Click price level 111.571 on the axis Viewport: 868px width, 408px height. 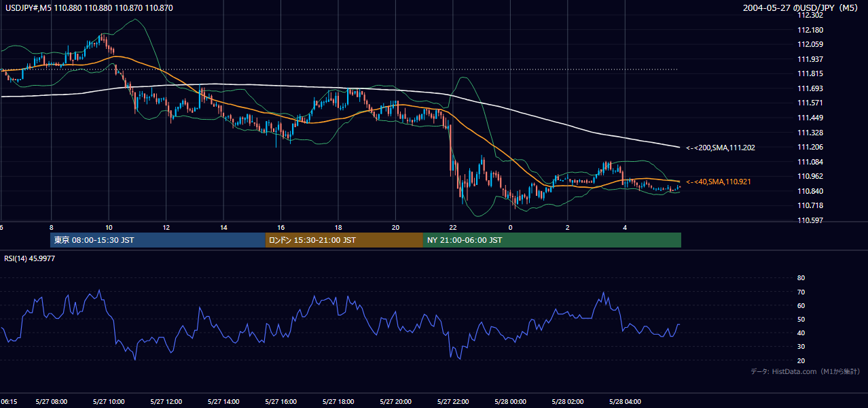[810, 103]
